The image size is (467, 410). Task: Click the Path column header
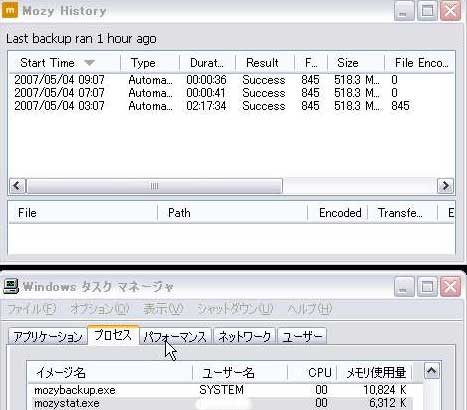point(232,213)
